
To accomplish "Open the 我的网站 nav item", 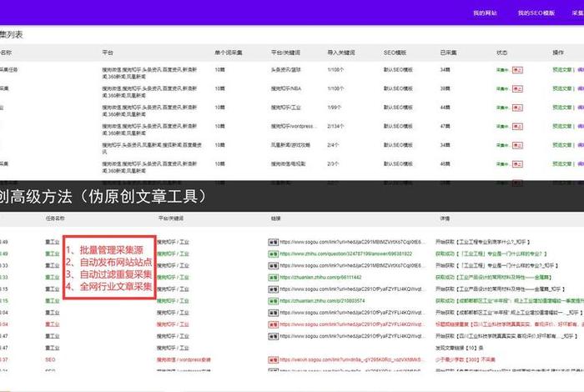I will (x=485, y=13).
